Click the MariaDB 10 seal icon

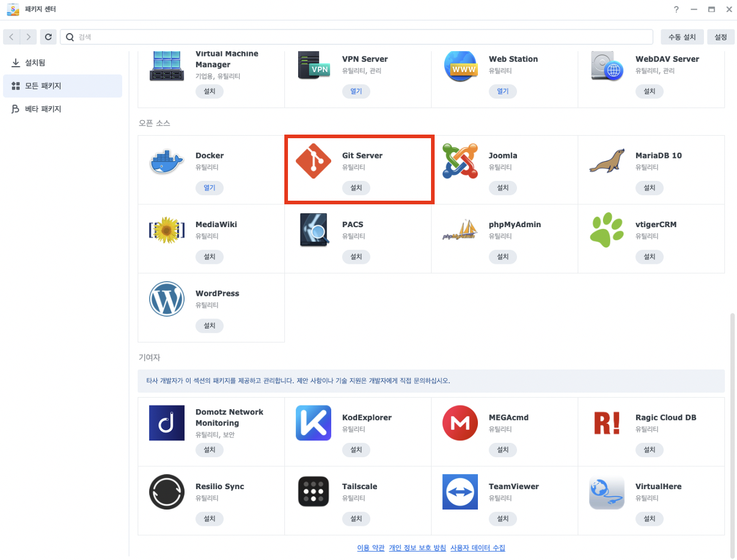607,162
